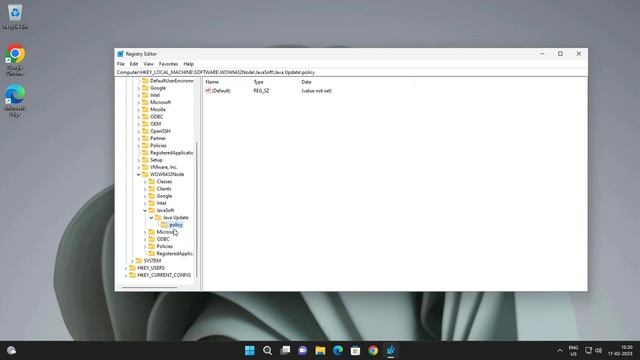Expand the HKEY_CURRENT_CONFIG hive
Viewport: 640px width, 360px height.
click(126, 276)
